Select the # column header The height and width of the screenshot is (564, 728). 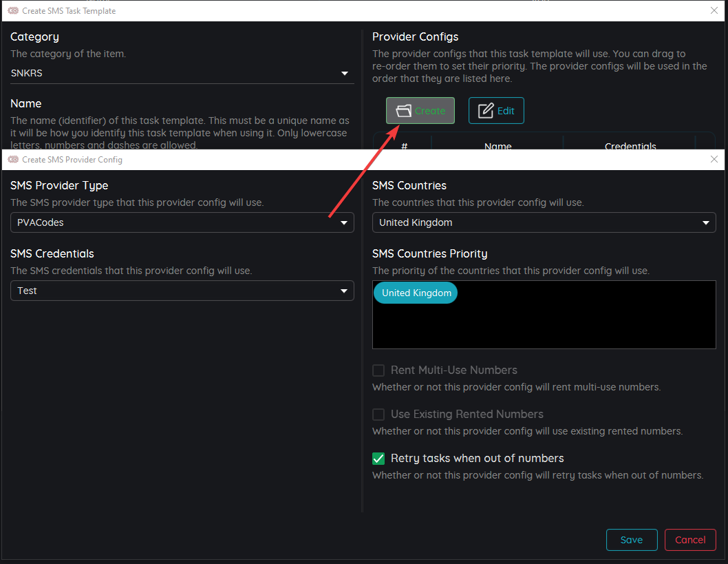tap(404, 145)
